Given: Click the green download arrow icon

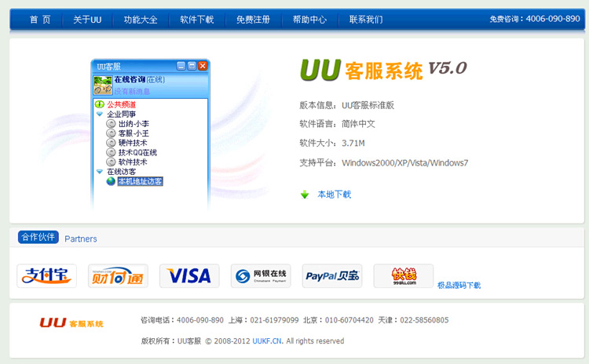Looking at the screenshot, I should [305, 195].
